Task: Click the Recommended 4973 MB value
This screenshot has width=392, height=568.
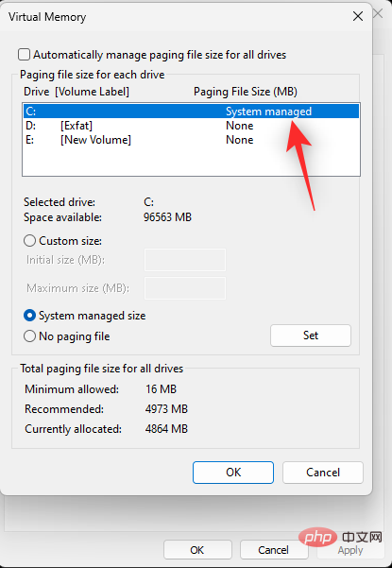Action: pos(166,409)
